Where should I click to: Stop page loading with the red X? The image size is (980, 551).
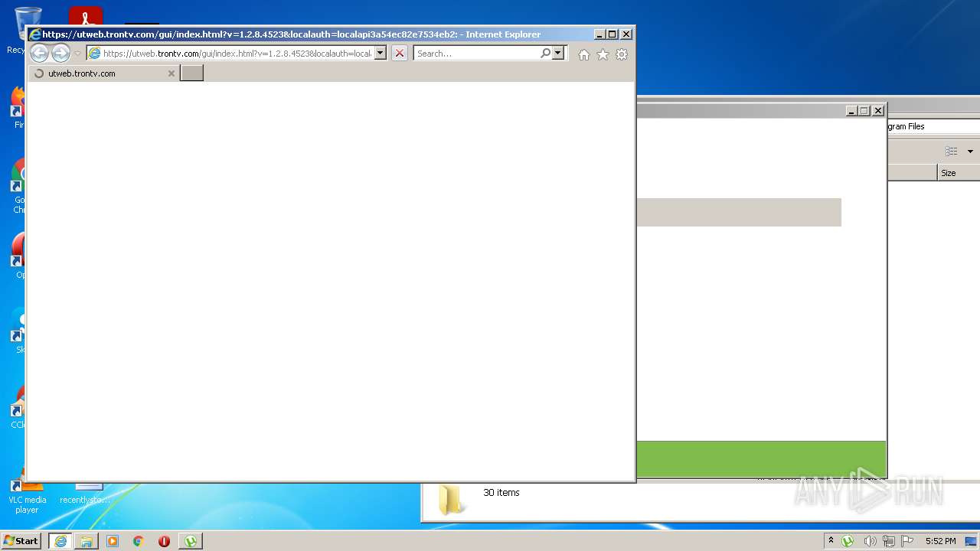[x=400, y=54]
